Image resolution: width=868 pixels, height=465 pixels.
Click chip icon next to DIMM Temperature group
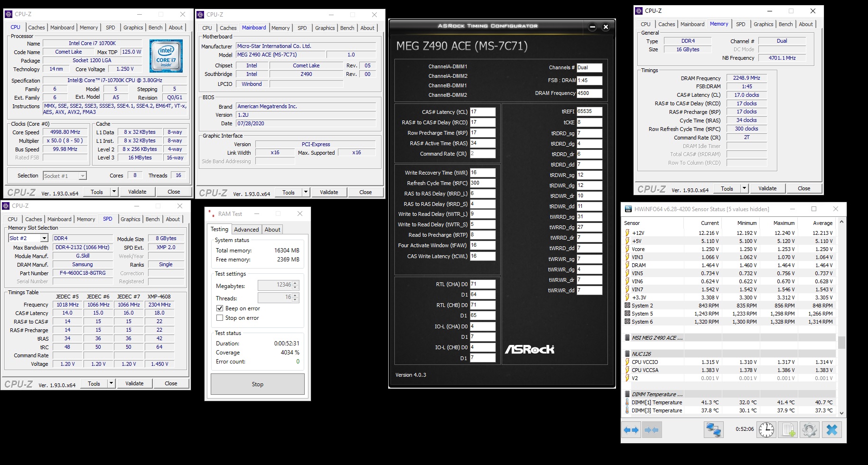627,394
